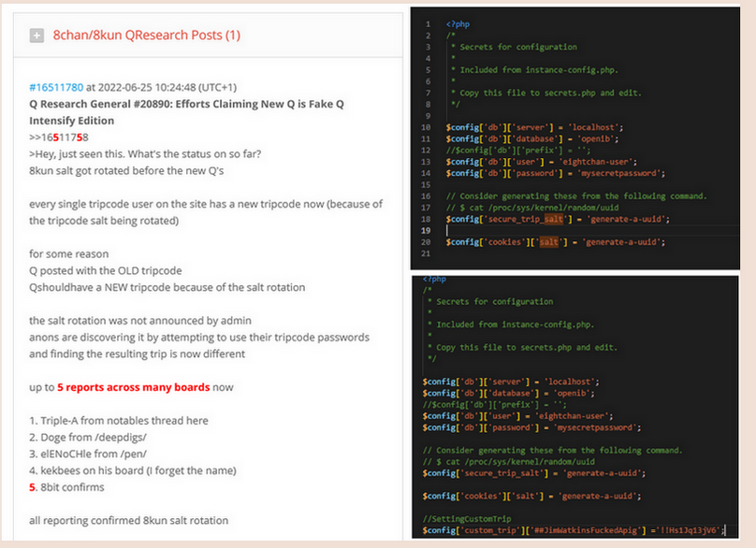Viewport: 756px width, 548px height.
Task: Click the 'localhost' server line in top editor
Action: (x=534, y=127)
